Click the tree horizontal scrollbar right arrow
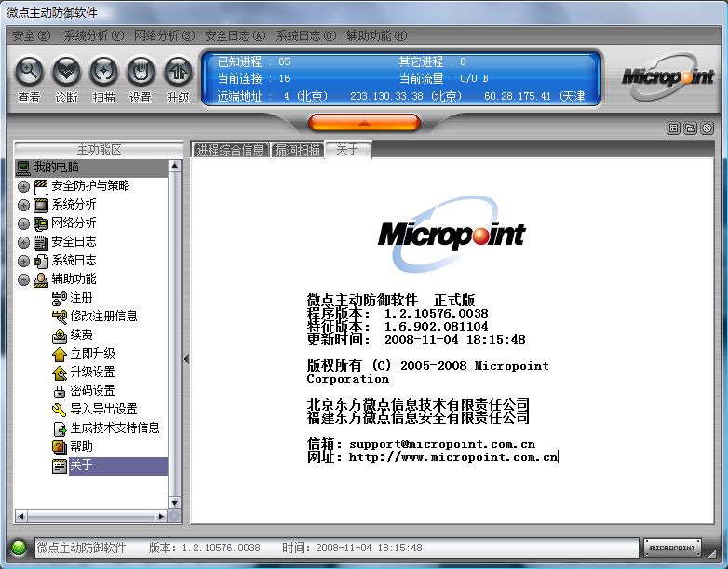Viewport: 728px width, 569px height. pos(161,516)
